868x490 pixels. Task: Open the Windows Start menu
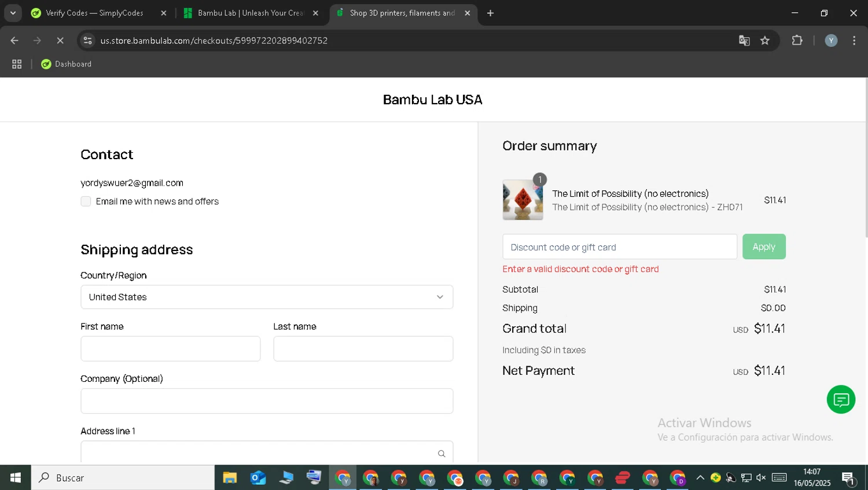[16, 478]
